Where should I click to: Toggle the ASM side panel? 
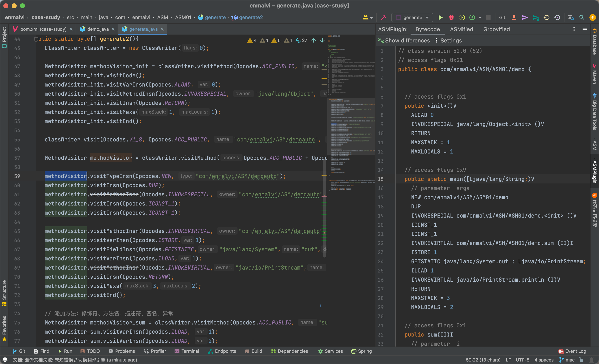click(594, 145)
